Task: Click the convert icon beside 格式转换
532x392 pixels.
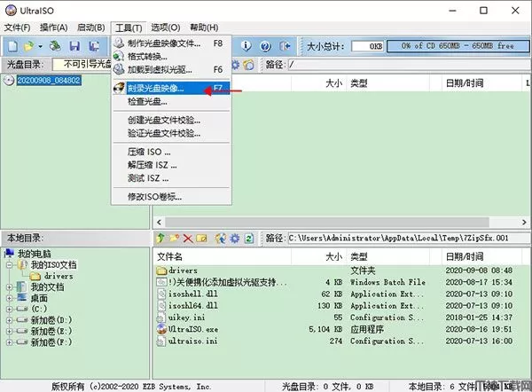Action: click(x=119, y=56)
